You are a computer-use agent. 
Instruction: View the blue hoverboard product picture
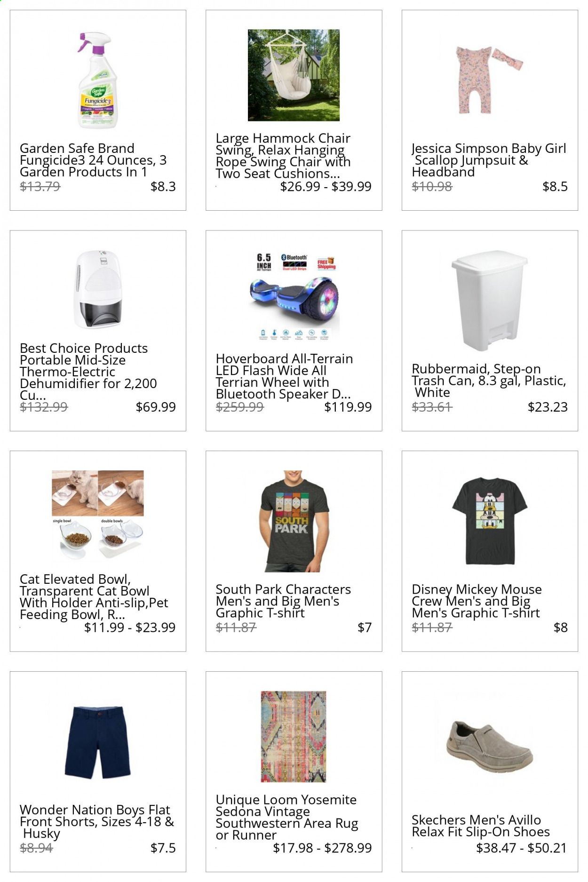click(x=294, y=295)
